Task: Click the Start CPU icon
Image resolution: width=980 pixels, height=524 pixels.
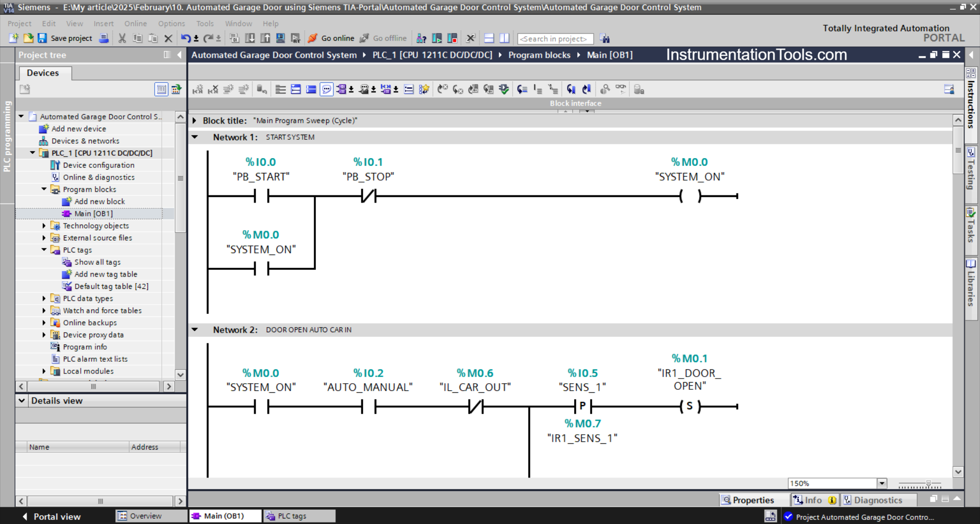Action: point(437,38)
